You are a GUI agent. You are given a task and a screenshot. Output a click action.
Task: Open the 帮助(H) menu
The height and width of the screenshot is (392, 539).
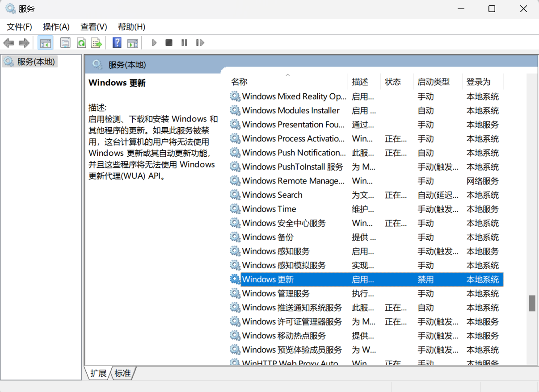pos(131,27)
